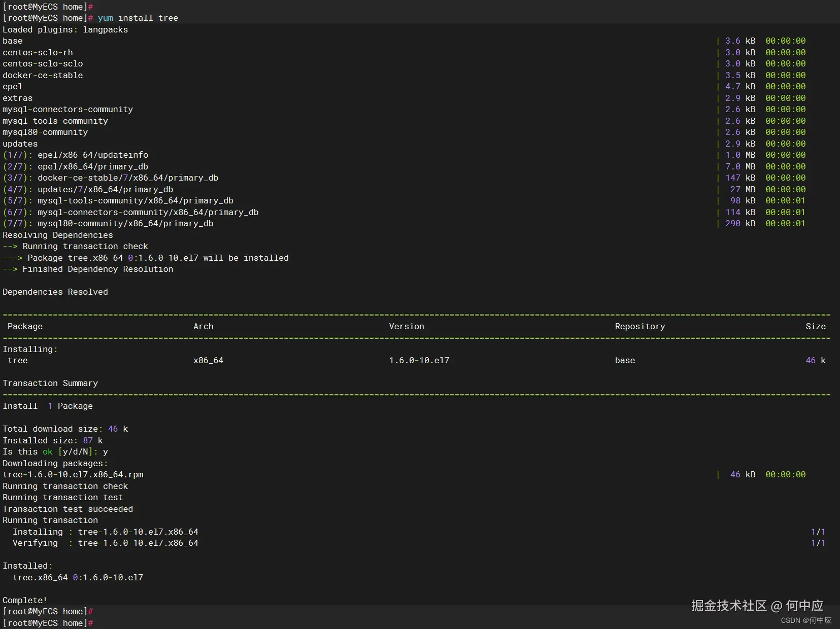
Task: Select the 'Resolving Dependencies' line
Action: pyautogui.click(x=58, y=235)
